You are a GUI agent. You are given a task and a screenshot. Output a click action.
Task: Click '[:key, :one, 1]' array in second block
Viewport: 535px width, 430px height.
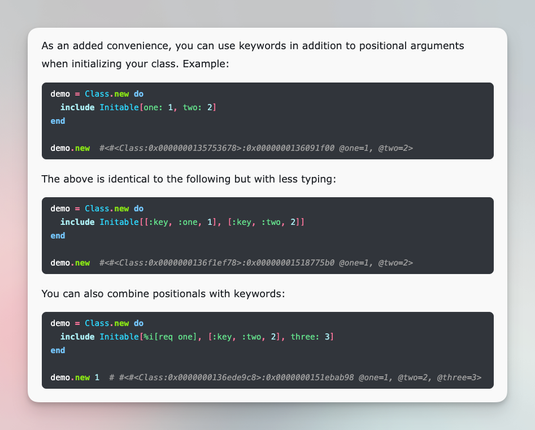click(180, 222)
